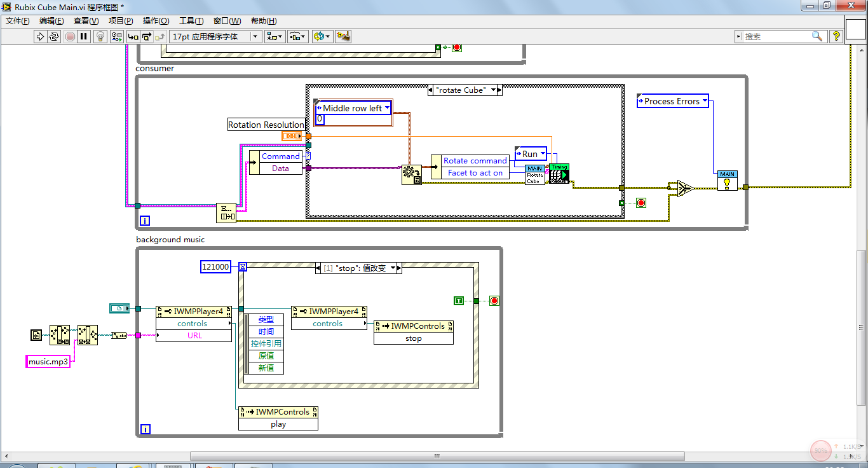The width and height of the screenshot is (868, 468).
Task: Open the "stop": 值改变 event selector dropdown
Action: click(393, 268)
